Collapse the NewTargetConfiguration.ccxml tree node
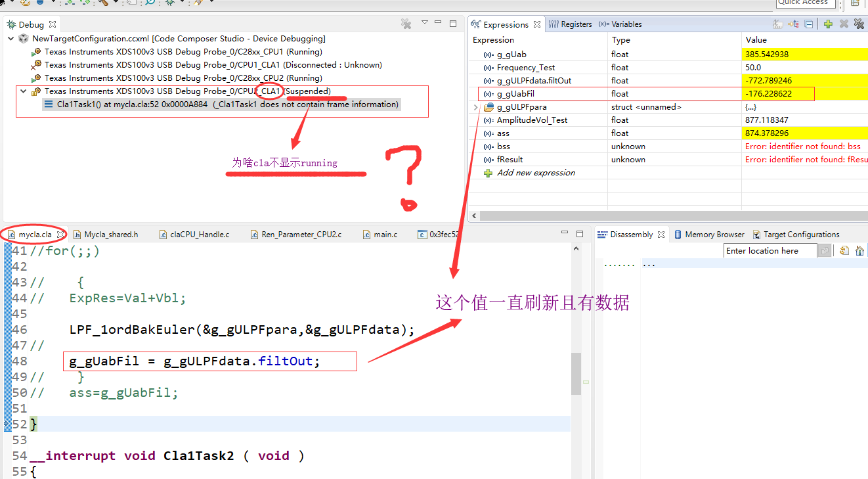Viewport: 868px width, 479px height. tap(11, 39)
